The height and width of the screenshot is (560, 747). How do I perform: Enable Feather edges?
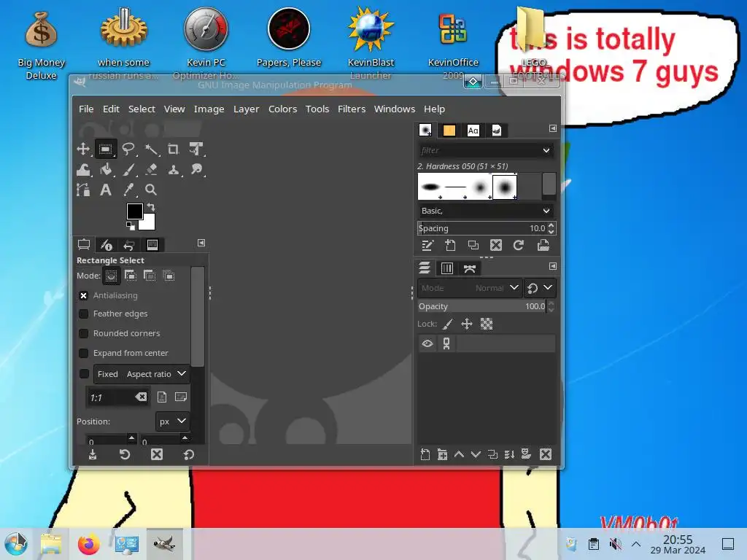(x=83, y=314)
